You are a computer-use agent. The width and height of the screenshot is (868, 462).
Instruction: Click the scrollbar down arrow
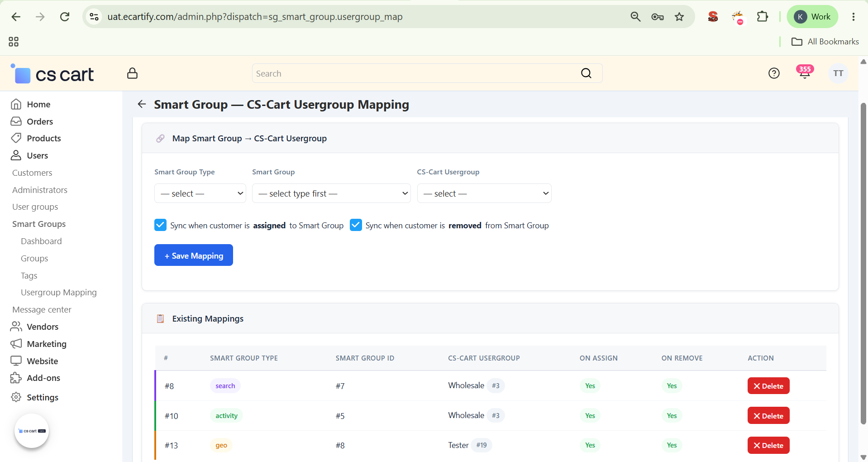pyautogui.click(x=863, y=457)
